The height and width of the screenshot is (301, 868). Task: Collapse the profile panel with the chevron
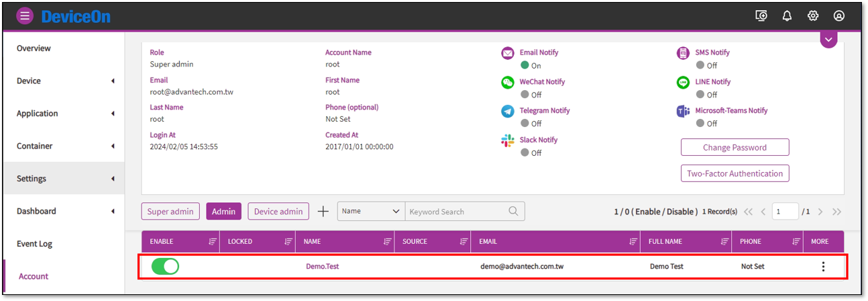coord(828,40)
